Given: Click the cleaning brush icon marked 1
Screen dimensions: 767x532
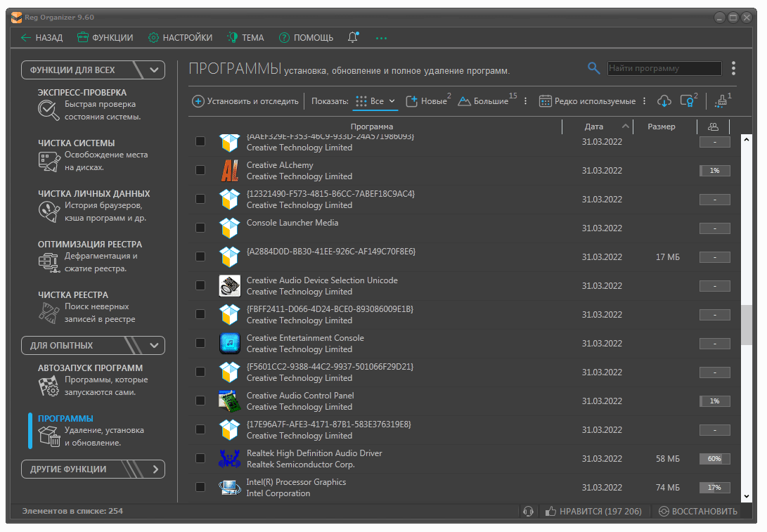Looking at the screenshot, I should (x=721, y=100).
